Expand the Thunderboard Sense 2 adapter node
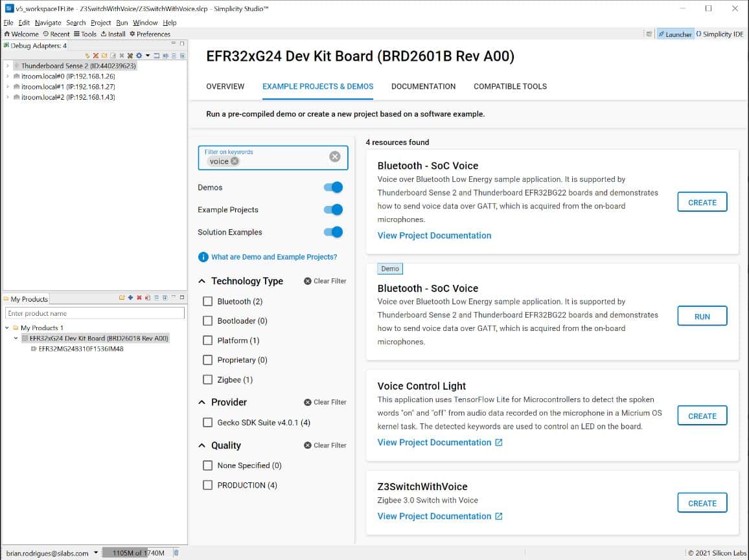This screenshot has height=560, width=749. tap(8, 66)
